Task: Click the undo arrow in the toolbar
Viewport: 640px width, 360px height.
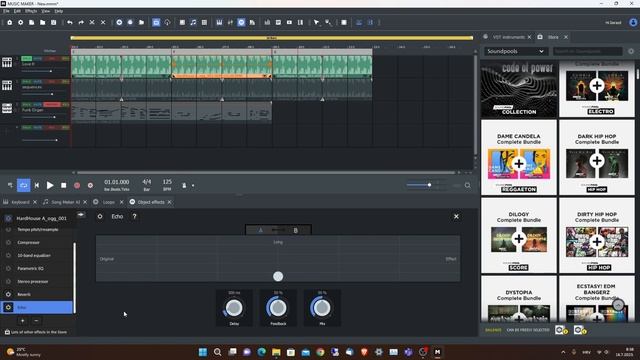Action: (70, 22)
